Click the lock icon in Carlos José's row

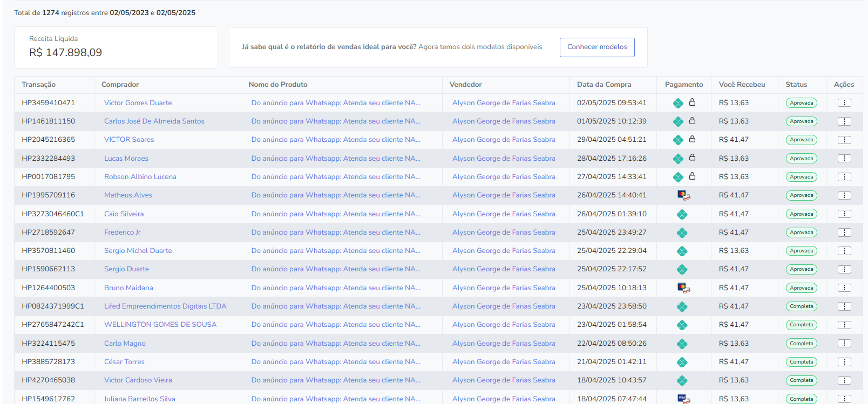point(692,121)
